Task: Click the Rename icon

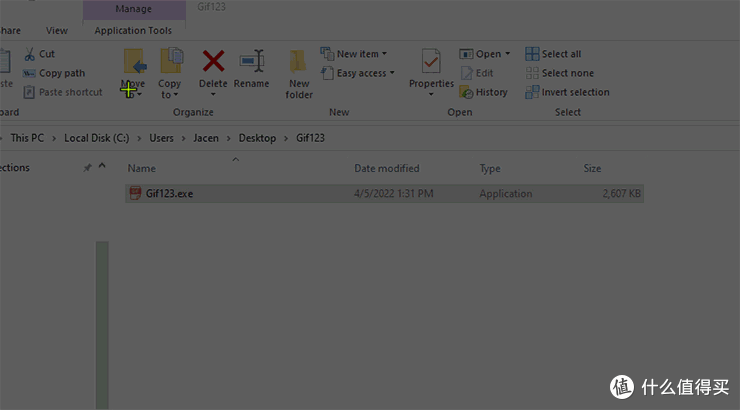Action: (252, 61)
